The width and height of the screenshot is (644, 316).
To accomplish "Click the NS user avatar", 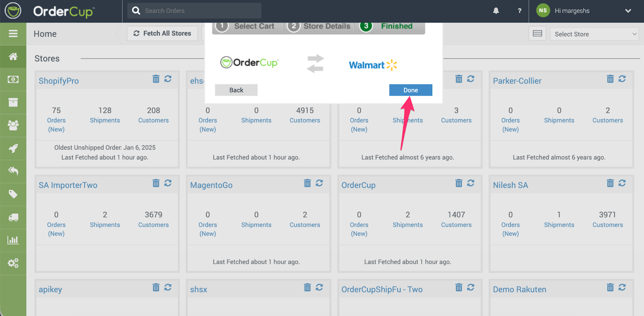I will pyautogui.click(x=543, y=10).
